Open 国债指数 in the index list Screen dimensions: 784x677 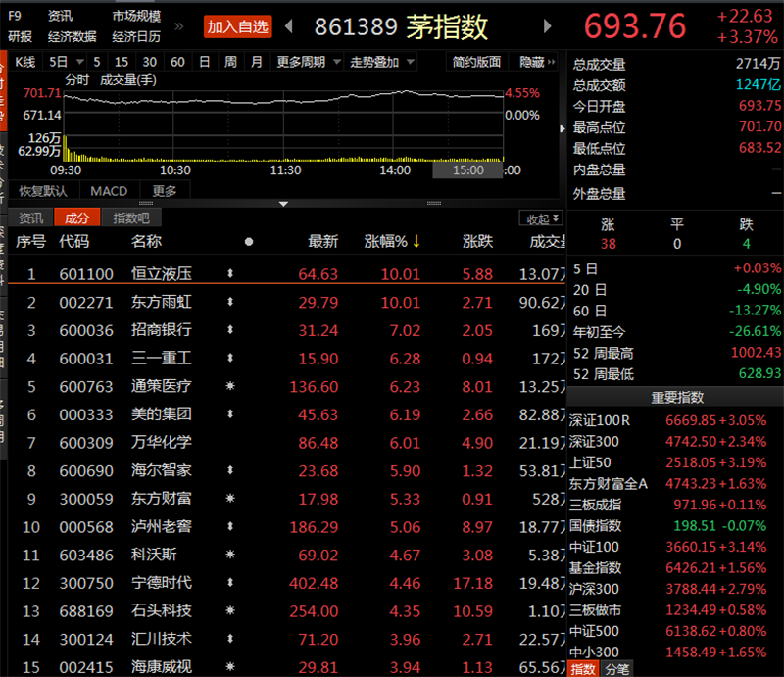[x=596, y=525]
